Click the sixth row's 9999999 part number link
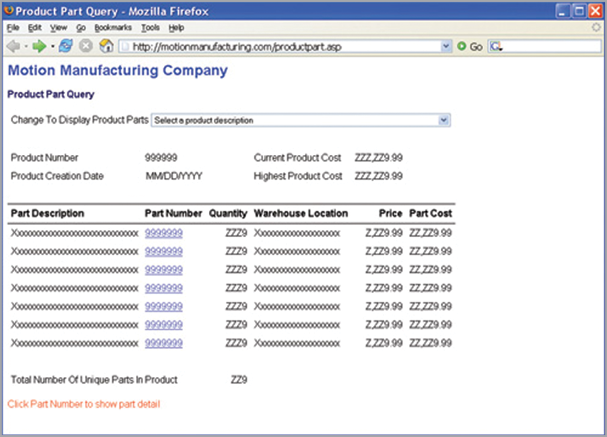This screenshot has height=437, width=607. point(164,325)
